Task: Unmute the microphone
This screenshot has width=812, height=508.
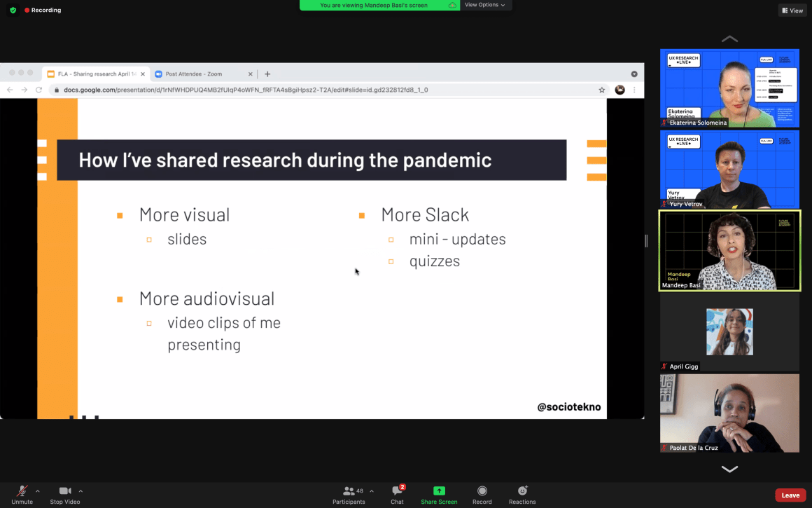Action: [x=22, y=495]
